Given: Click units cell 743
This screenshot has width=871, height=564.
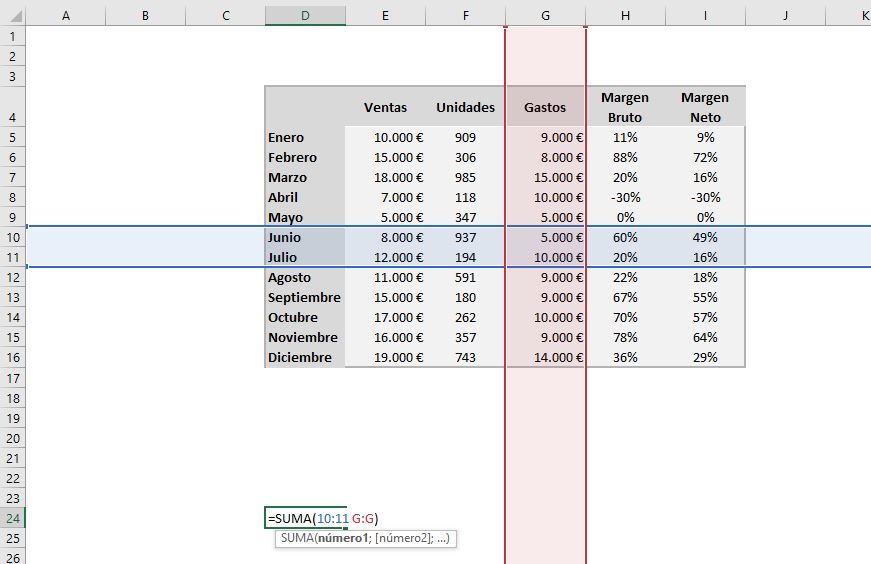Looking at the screenshot, I should tap(465, 357).
